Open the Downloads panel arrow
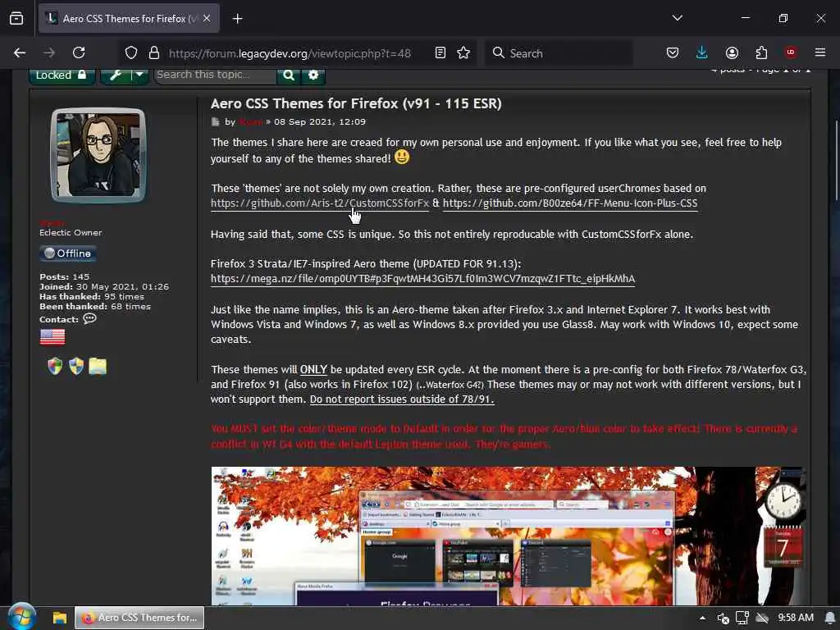 pos(702,52)
